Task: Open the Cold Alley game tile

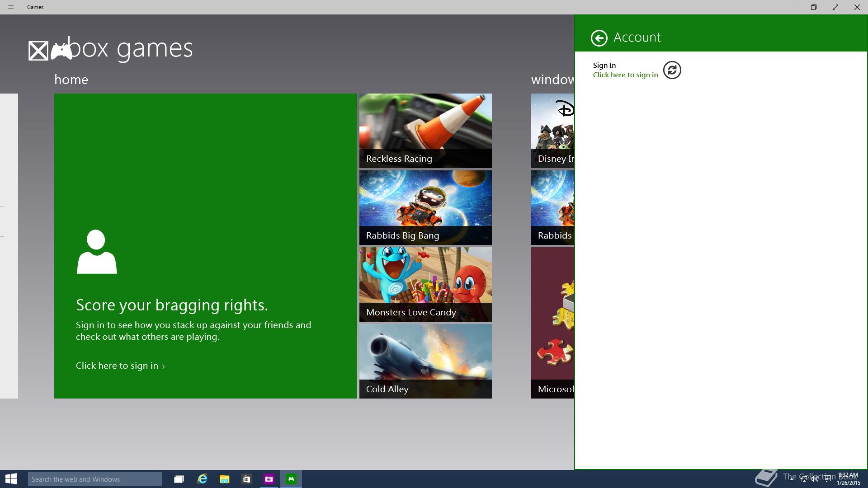Action: (x=425, y=361)
